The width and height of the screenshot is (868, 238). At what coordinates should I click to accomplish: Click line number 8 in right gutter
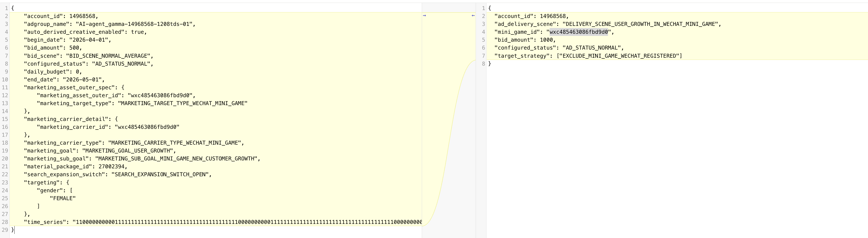(x=483, y=64)
